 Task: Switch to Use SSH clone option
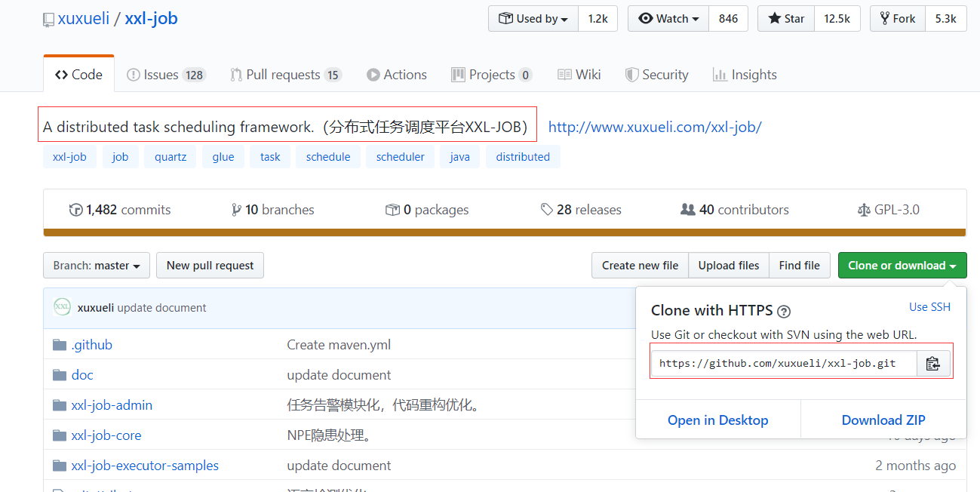(x=929, y=307)
